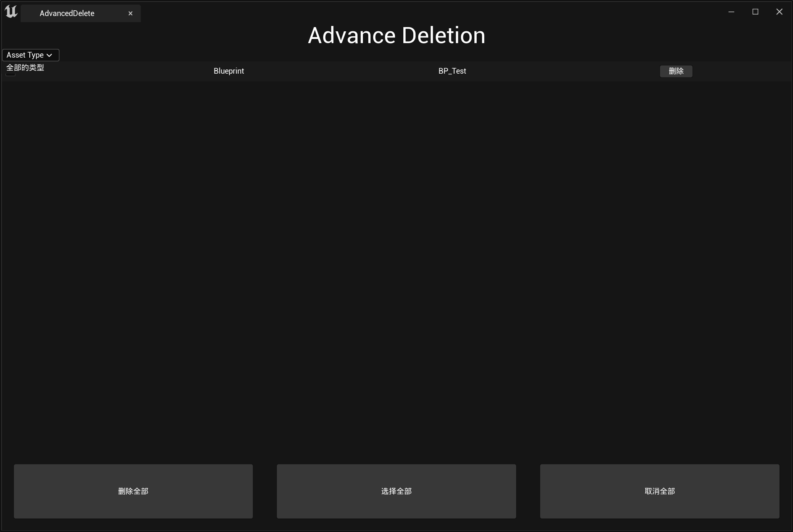Select the BP_Test asset name
The height and width of the screenshot is (532, 793).
tap(452, 71)
